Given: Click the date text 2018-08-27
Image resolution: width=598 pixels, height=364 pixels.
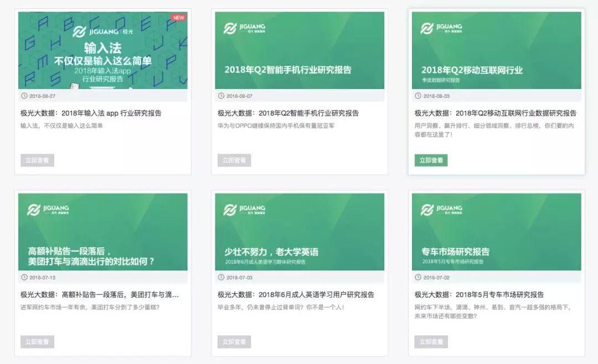Looking at the screenshot, I should (x=42, y=96).
